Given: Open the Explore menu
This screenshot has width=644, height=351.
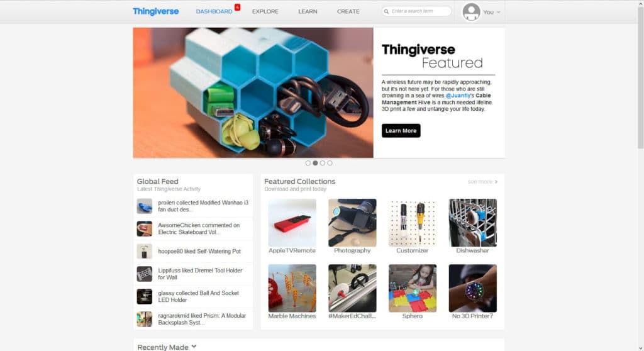Looking at the screenshot, I should point(265,11).
